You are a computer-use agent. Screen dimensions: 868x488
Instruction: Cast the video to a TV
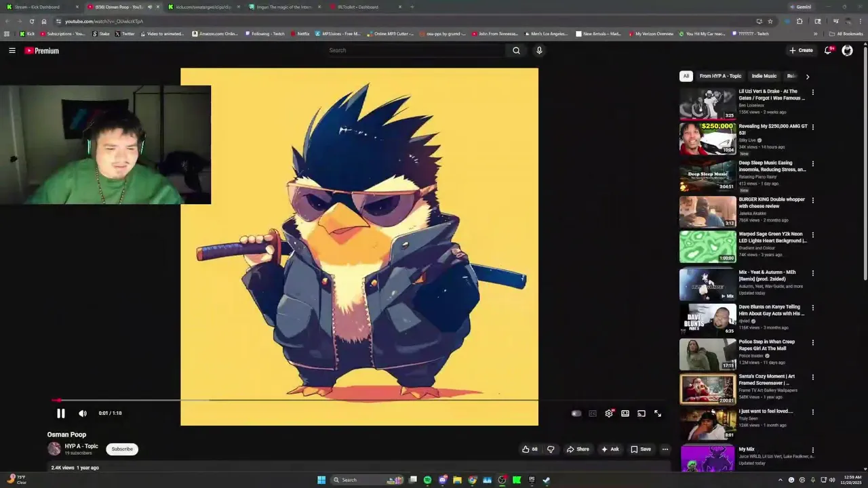(642, 413)
